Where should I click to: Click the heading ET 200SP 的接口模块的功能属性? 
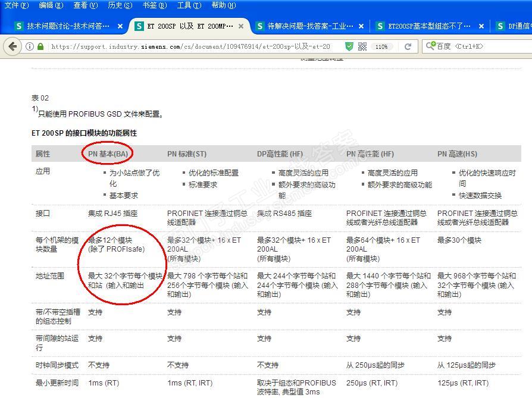84,133
